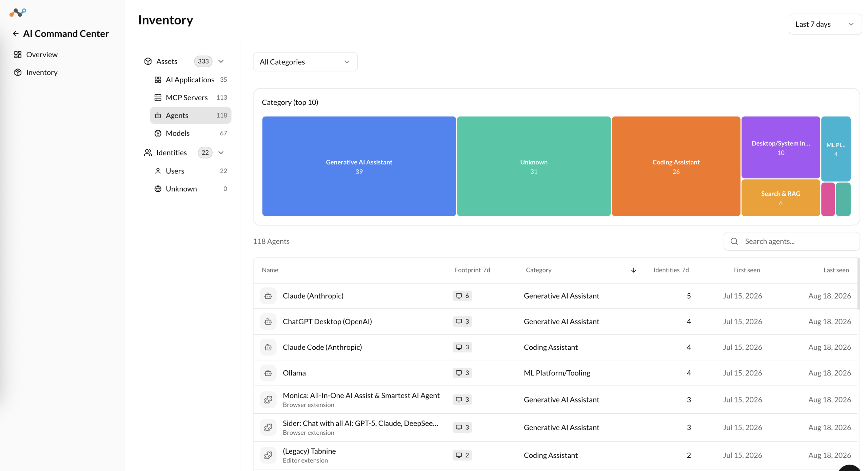Click the Sider extension puzzle icon
Viewport: 868px width, 471px height.
[268, 428]
